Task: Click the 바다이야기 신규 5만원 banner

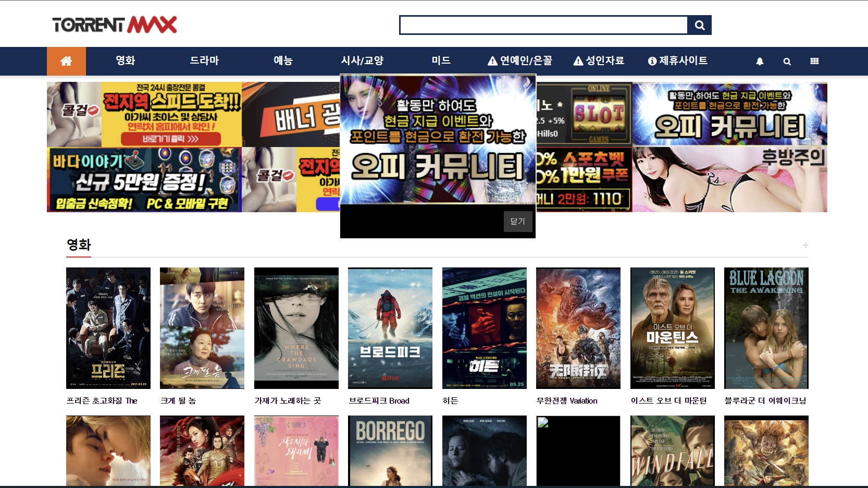Action: 144,179
